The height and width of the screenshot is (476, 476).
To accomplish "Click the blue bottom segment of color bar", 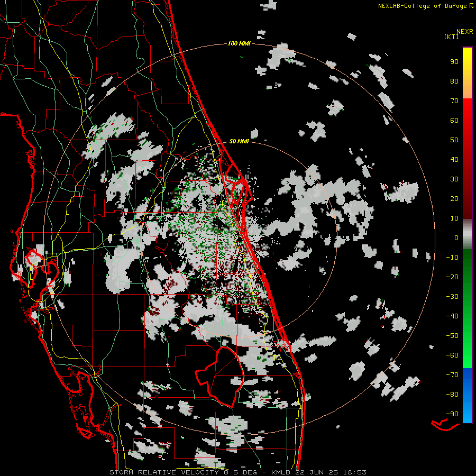I will click(x=467, y=396).
